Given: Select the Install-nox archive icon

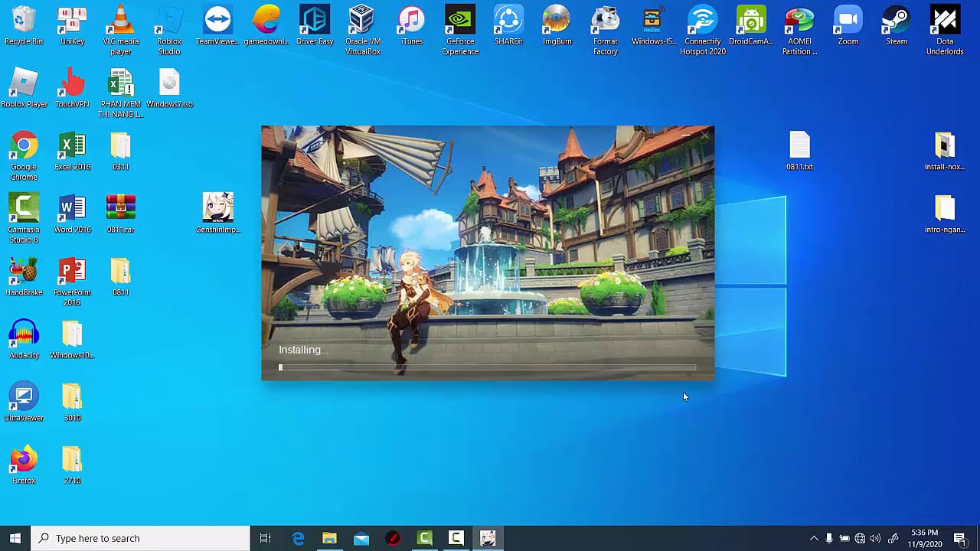Looking at the screenshot, I should pos(945,151).
